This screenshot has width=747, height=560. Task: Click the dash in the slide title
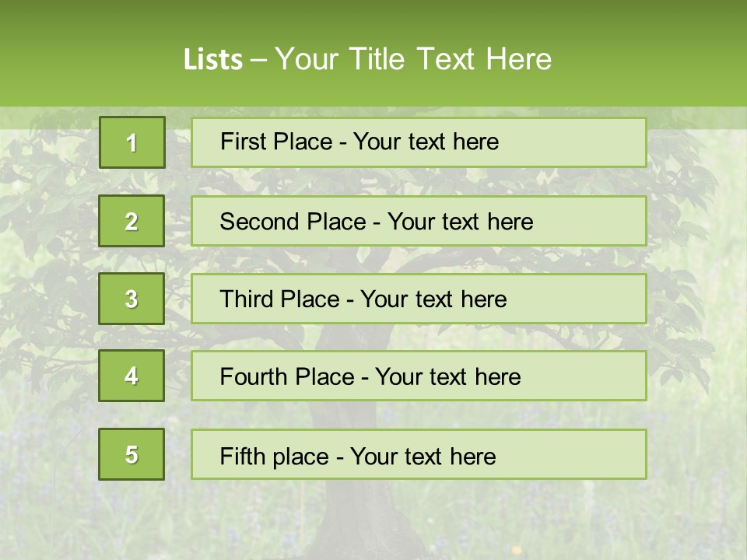(x=259, y=60)
